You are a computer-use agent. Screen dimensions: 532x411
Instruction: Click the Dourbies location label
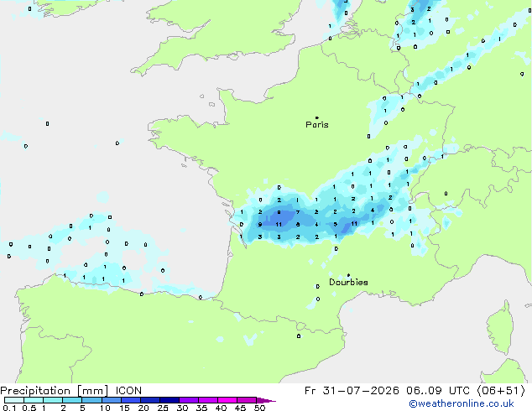coord(348,282)
